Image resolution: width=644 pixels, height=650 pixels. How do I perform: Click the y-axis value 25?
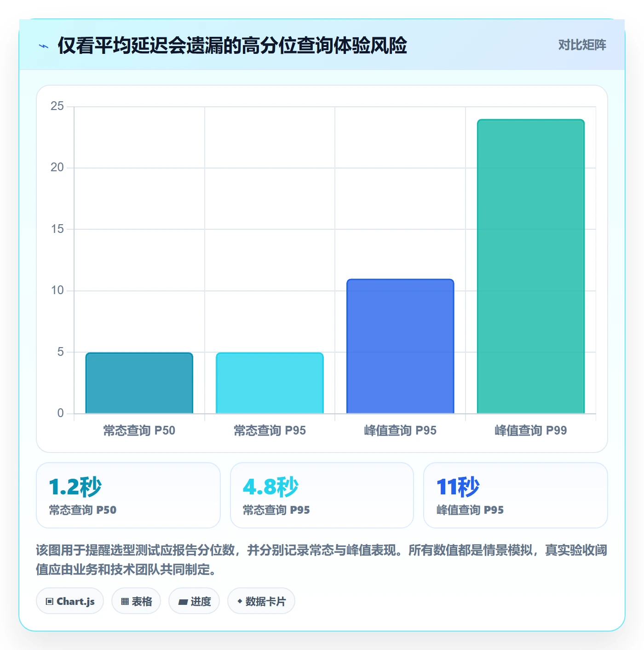(x=57, y=106)
